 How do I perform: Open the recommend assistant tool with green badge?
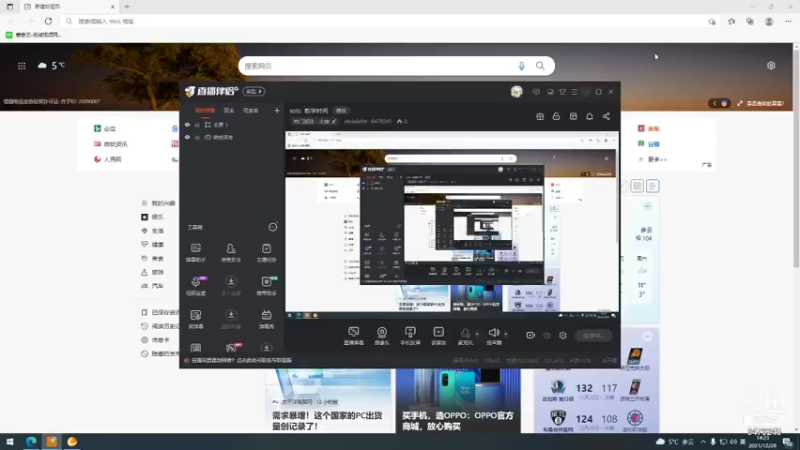[x=266, y=286]
